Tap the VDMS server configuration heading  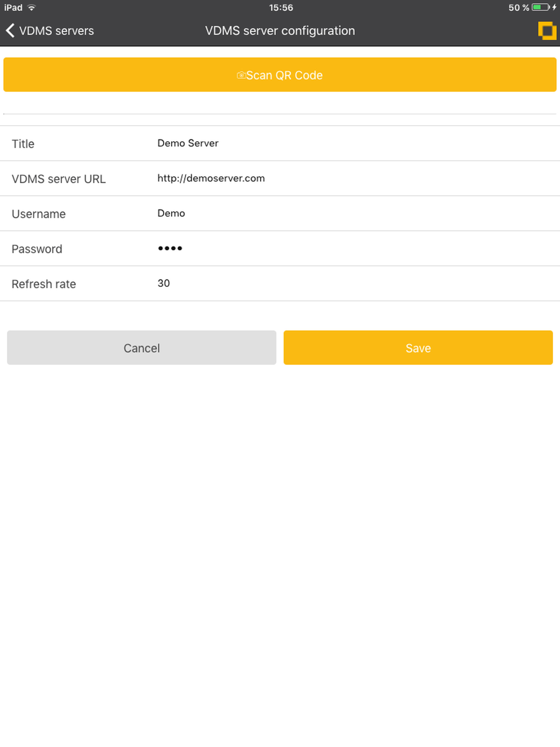(280, 31)
